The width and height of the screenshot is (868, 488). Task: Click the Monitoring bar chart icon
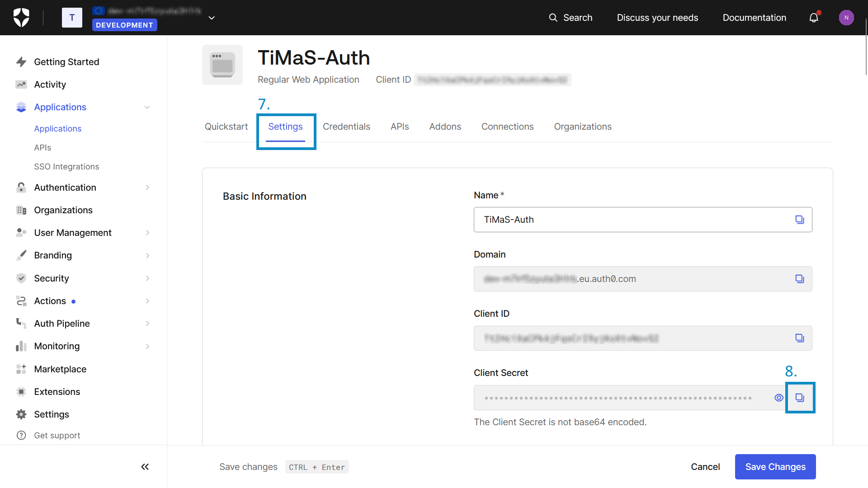click(21, 346)
